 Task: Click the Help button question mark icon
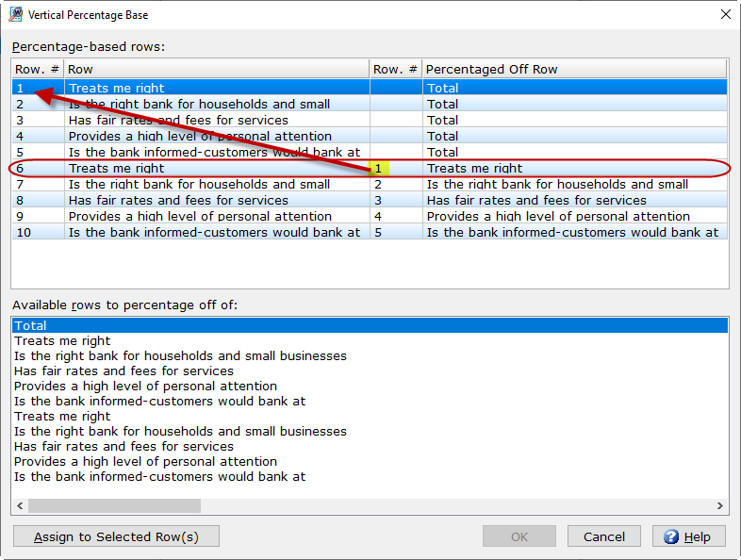(x=671, y=536)
